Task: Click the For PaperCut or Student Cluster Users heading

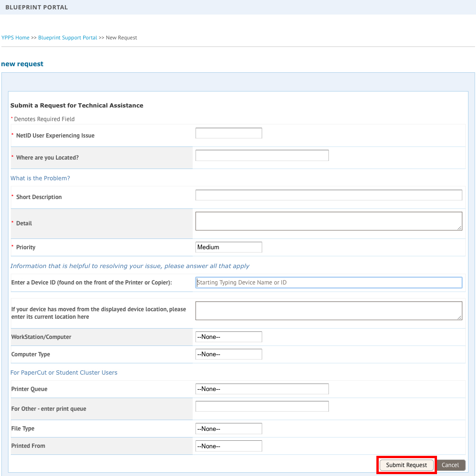Action: 64,372
